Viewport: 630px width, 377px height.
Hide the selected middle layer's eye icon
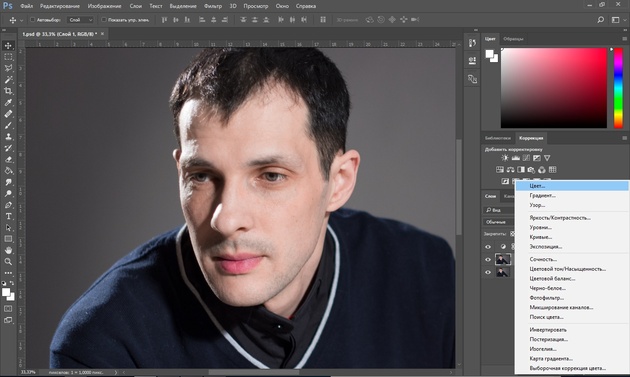488,260
